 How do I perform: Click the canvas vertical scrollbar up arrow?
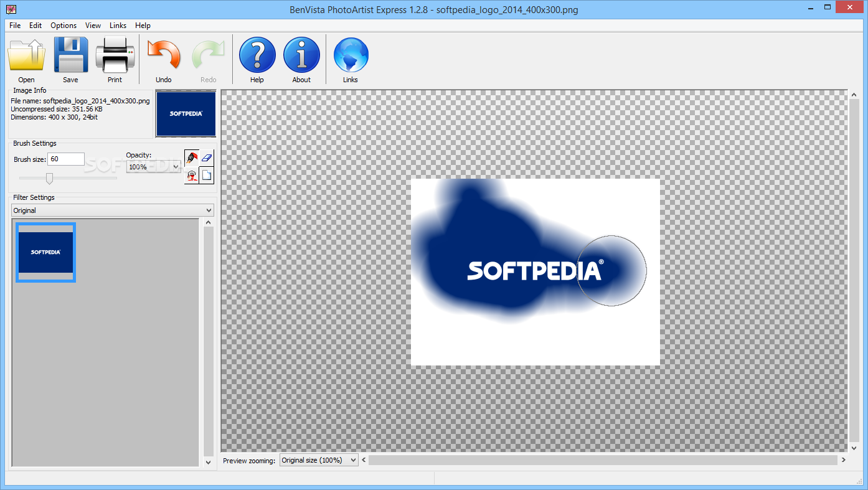(854, 95)
